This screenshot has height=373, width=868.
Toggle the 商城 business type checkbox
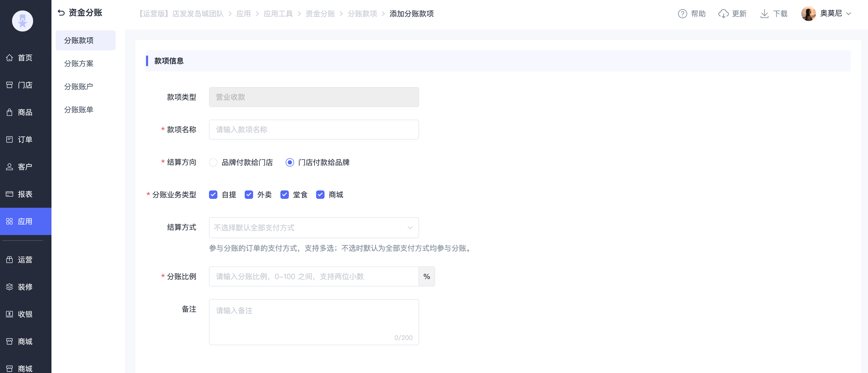[x=320, y=195]
